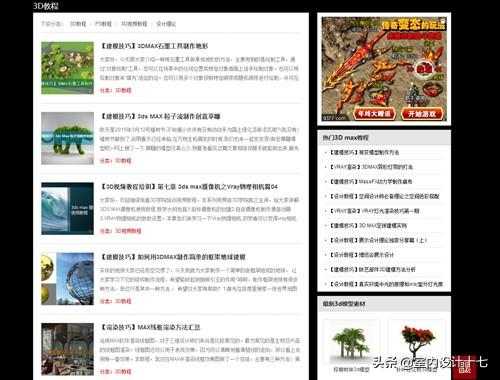This screenshot has width=500, height=380.
Task: Switch to the PS教程 sub-category
Action: pos(103,24)
